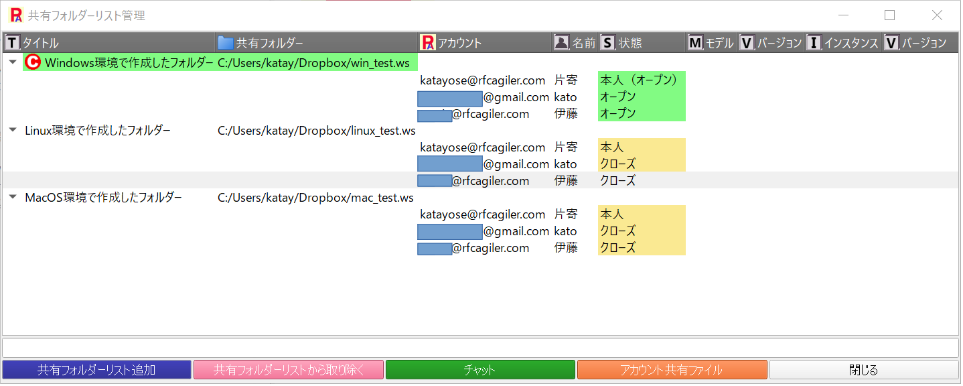Sort by タイトル column header
The image size is (963, 386).
[x=110, y=43]
